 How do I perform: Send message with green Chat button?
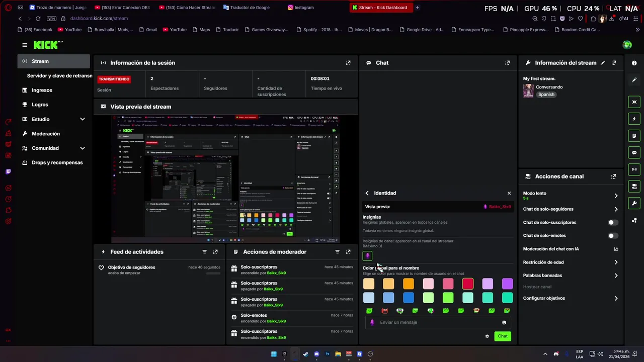tap(503, 336)
